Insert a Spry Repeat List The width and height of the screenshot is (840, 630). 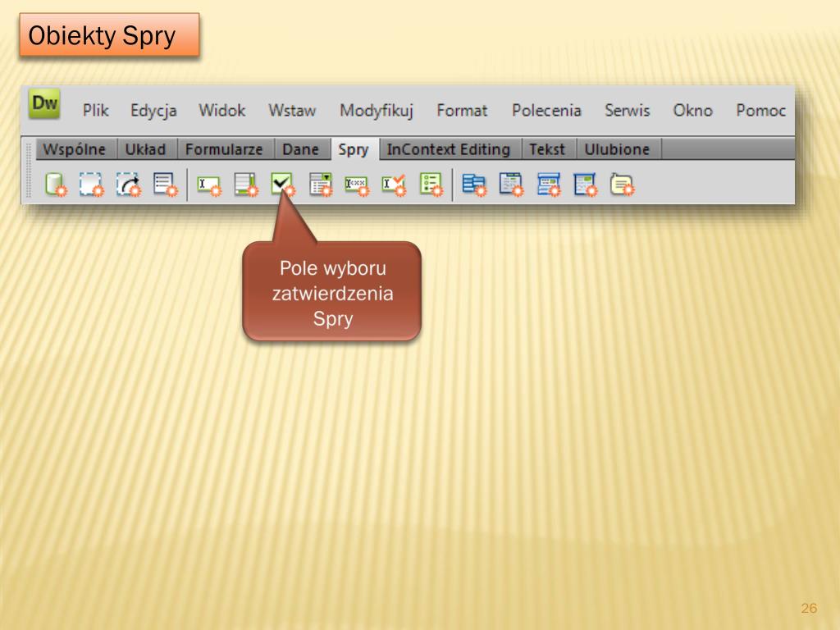tap(166, 185)
